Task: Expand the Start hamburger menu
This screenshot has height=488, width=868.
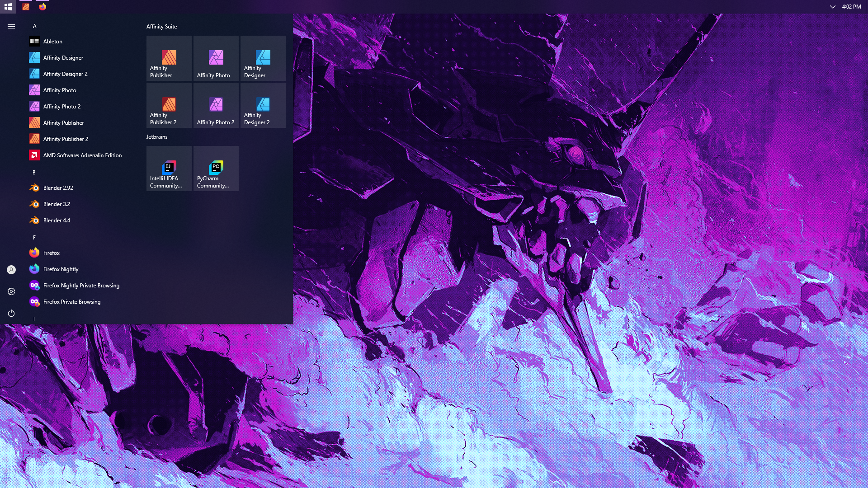Action: (11, 27)
